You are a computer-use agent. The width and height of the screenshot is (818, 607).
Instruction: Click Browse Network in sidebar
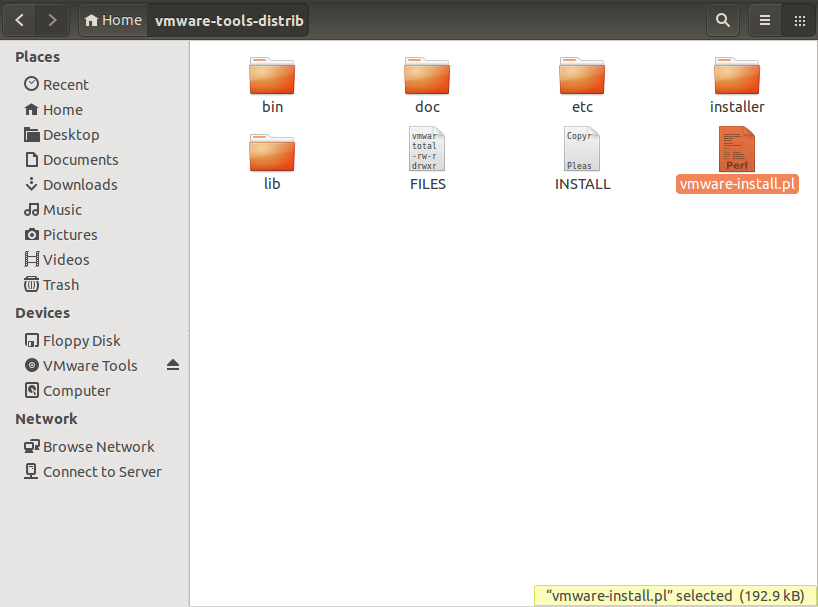pos(89,447)
